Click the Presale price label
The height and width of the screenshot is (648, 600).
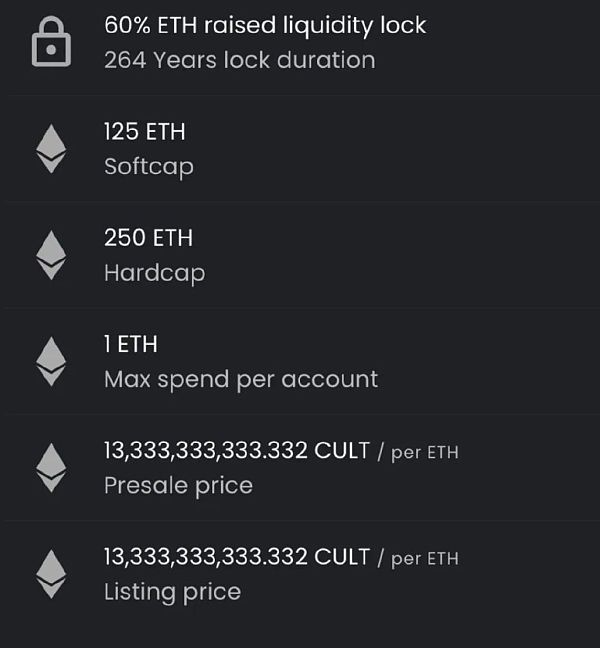[x=178, y=486]
